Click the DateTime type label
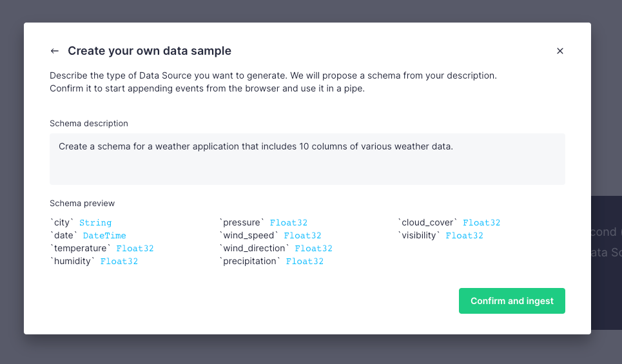The width and height of the screenshot is (622, 364). pos(104,236)
